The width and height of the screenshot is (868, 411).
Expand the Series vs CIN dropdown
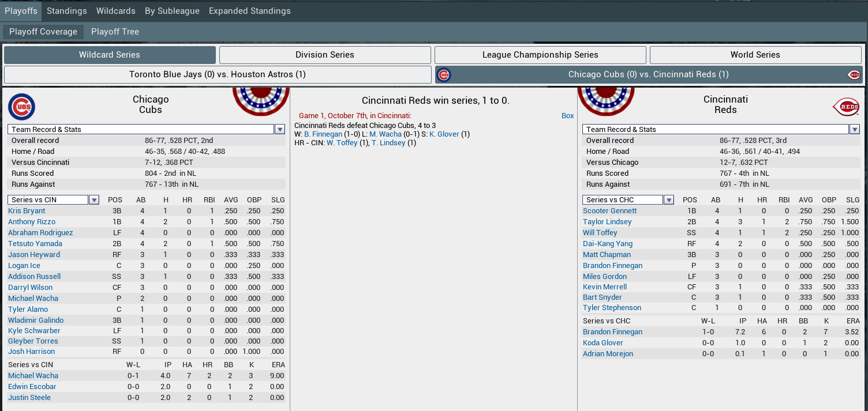[93, 200]
